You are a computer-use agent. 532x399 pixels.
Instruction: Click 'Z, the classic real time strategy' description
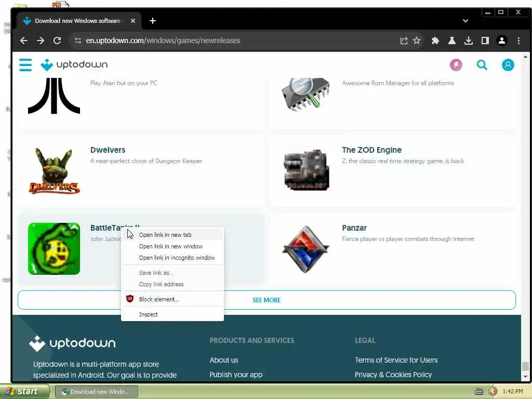point(403,161)
